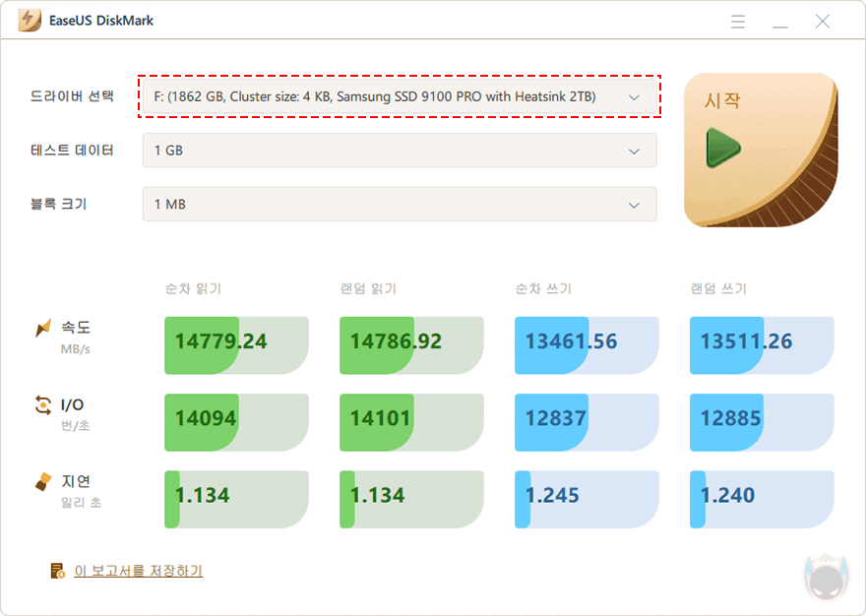Click the 랜덤 쓰기 column header
Image resolution: width=866 pixels, height=616 pixels.
(x=718, y=288)
